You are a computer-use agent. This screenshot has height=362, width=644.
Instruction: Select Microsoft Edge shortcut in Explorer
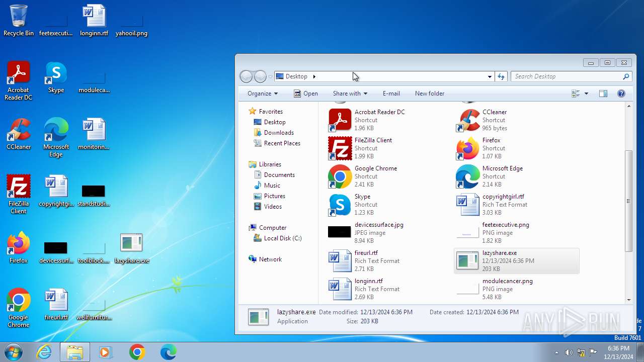point(517,176)
